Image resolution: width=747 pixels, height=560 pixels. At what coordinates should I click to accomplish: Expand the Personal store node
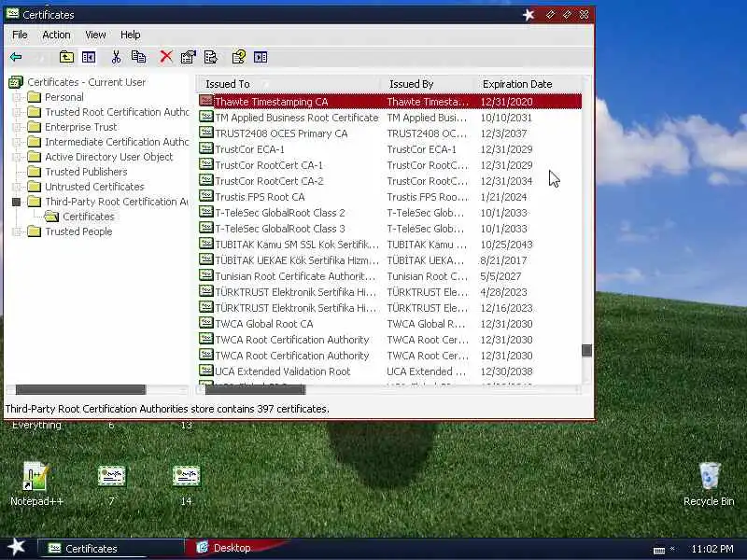(x=16, y=98)
